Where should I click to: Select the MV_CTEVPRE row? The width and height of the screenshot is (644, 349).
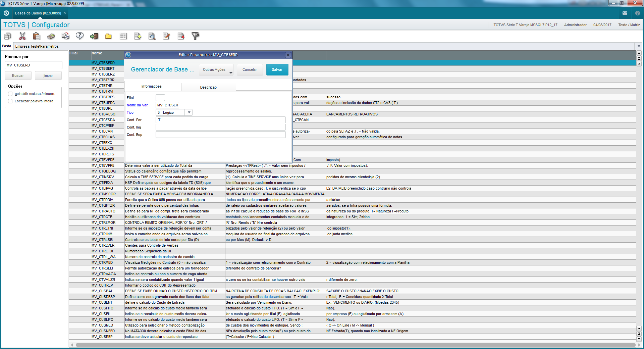353,165
